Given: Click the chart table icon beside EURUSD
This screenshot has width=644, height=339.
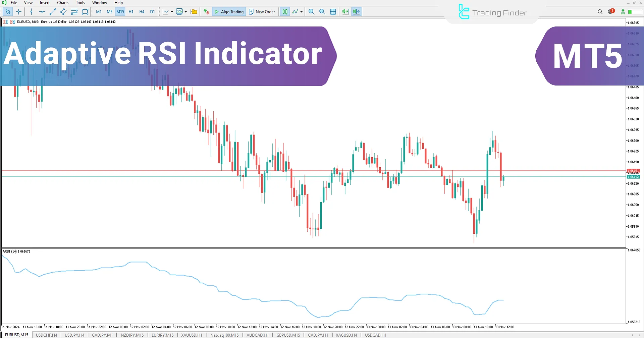Looking at the screenshot, I should [6, 22].
